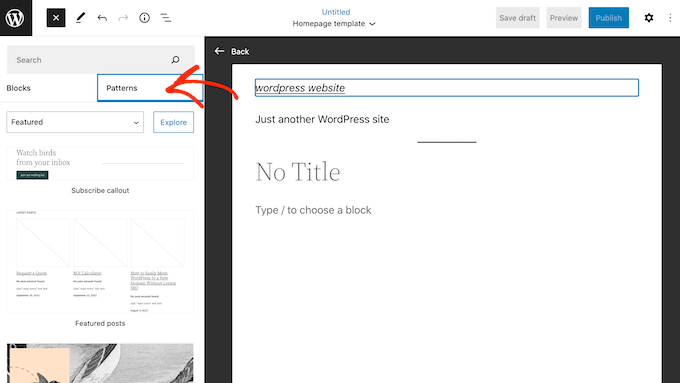This screenshot has height=383, width=680.
Task: Click the WordPress logo icon
Action: click(x=16, y=18)
